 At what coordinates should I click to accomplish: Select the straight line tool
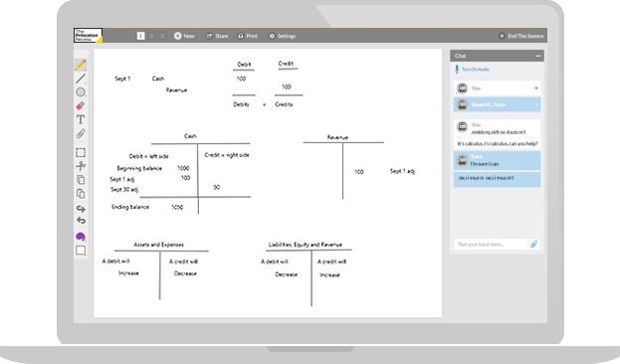pyautogui.click(x=81, y=79)
